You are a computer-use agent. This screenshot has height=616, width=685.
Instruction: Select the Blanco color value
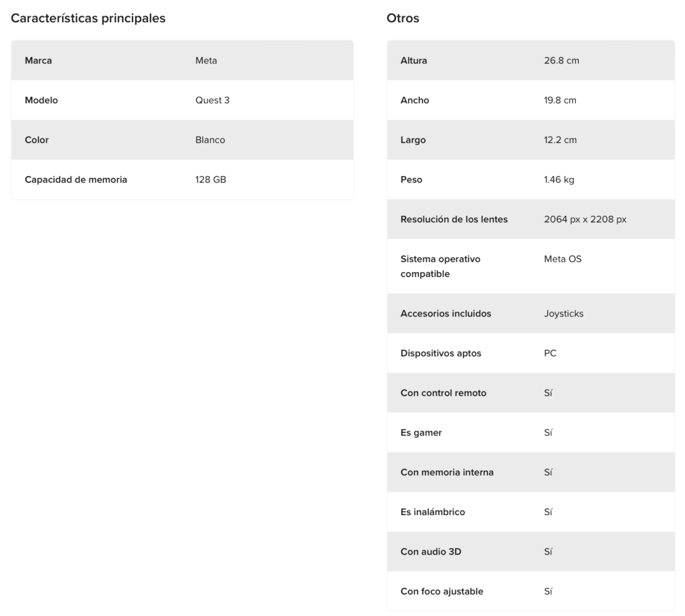point(210,140)
